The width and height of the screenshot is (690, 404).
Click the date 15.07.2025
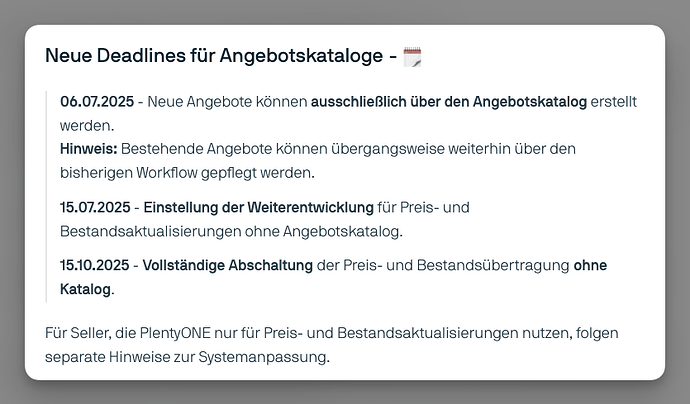pyautogui.click(x=95, y=207)
